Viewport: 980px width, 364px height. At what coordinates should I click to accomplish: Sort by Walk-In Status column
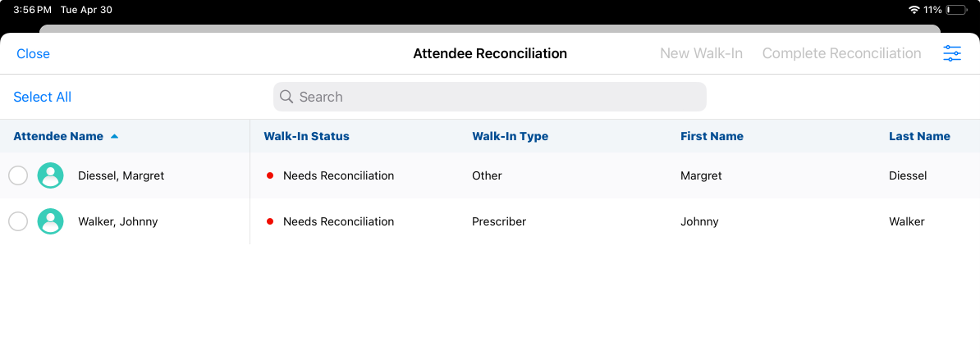[306, 137]
